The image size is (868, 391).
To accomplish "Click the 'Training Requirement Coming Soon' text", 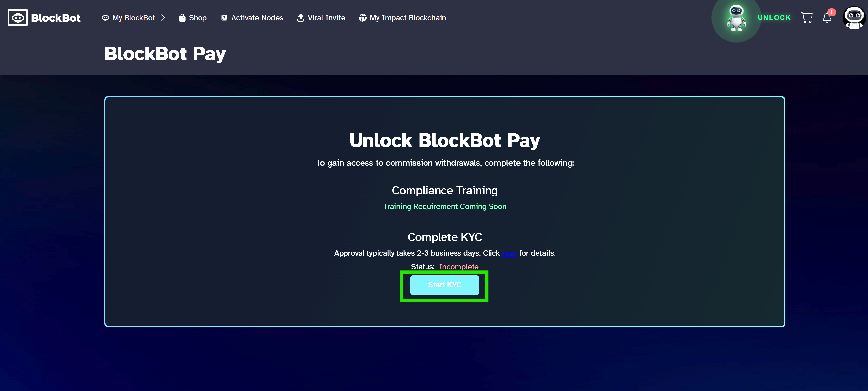I will click(444, 206).
